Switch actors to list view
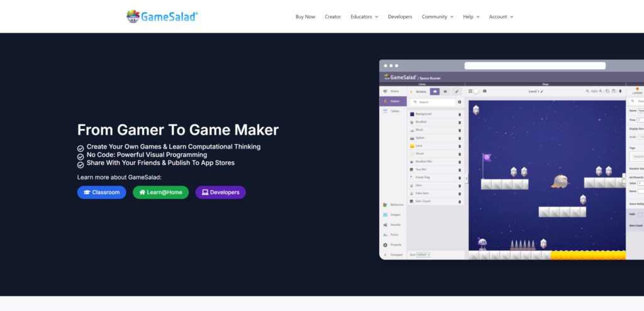The image size is (644, 311). click(445, 91)
